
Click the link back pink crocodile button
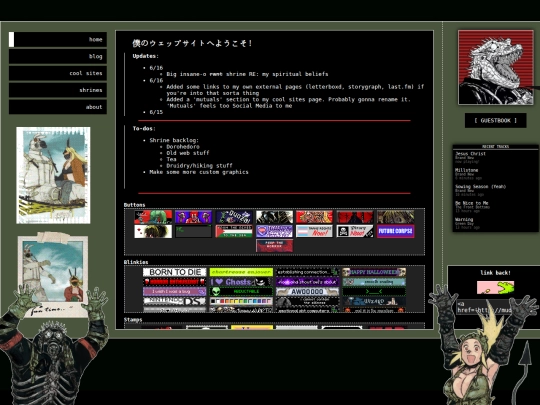495,287
